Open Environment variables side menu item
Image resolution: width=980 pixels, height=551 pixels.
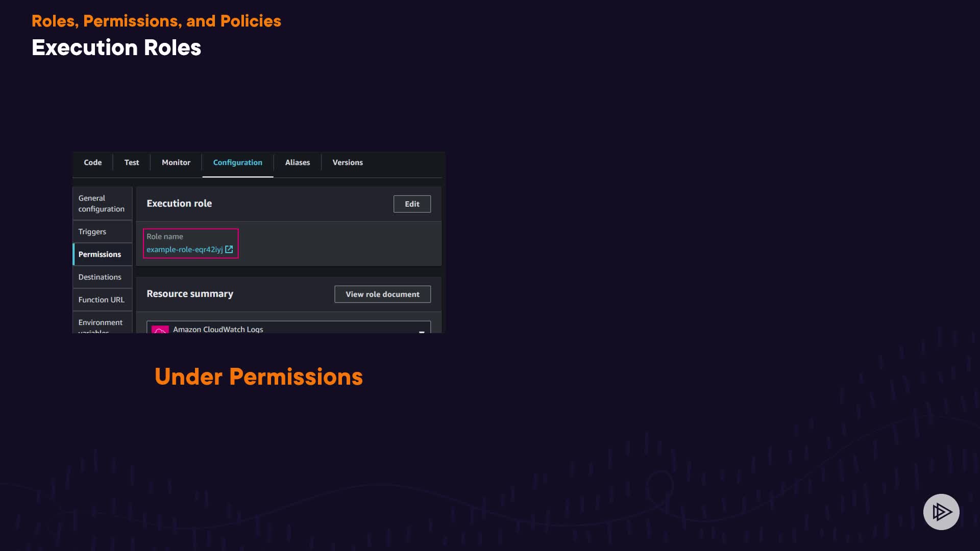(x=100, y=324)
